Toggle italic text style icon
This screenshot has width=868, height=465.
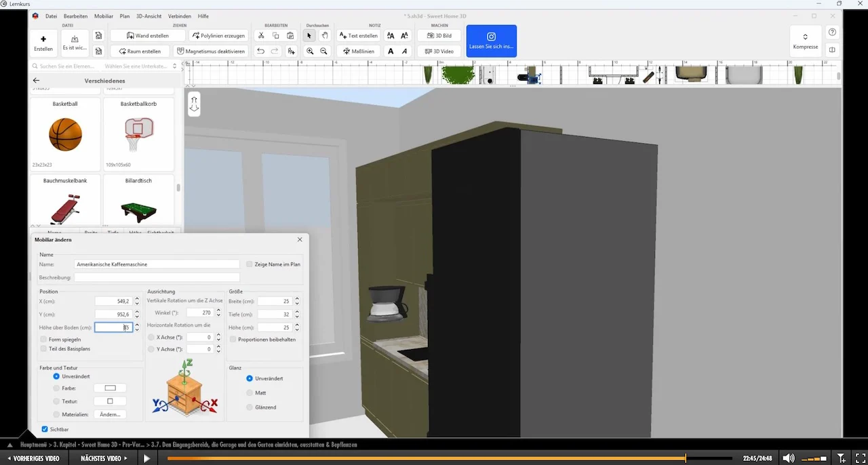pos(405,51)
